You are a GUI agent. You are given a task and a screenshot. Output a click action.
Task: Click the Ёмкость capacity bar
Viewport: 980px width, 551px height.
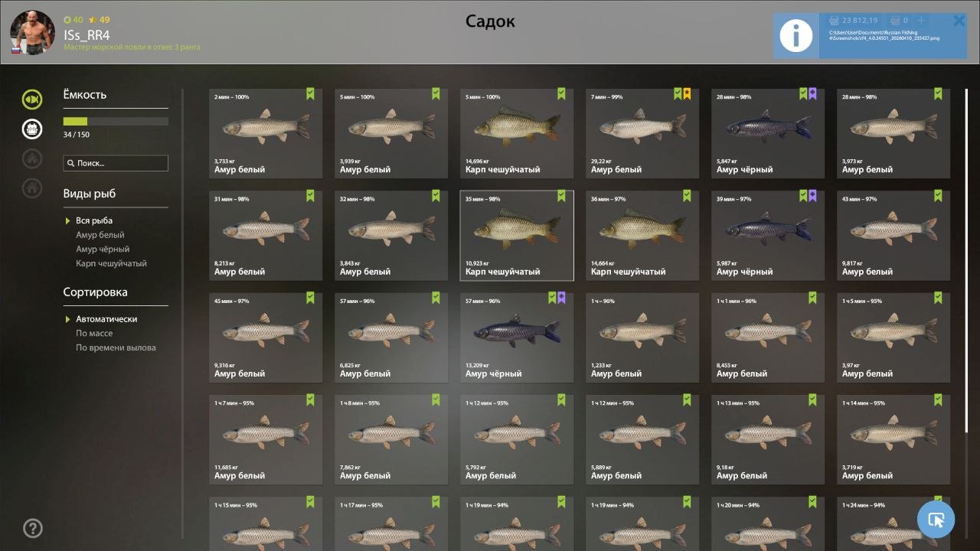pyautogui.click(x=116, y=122)
